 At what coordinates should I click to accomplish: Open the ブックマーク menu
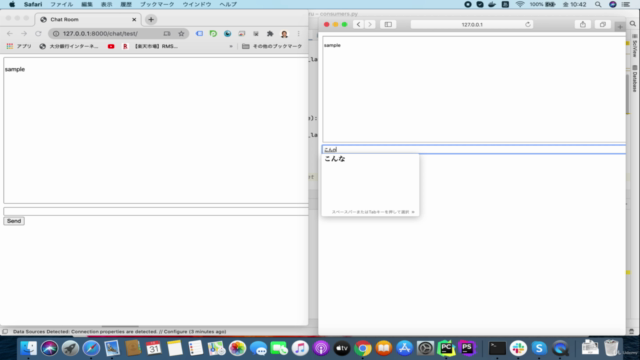[157, 4]
